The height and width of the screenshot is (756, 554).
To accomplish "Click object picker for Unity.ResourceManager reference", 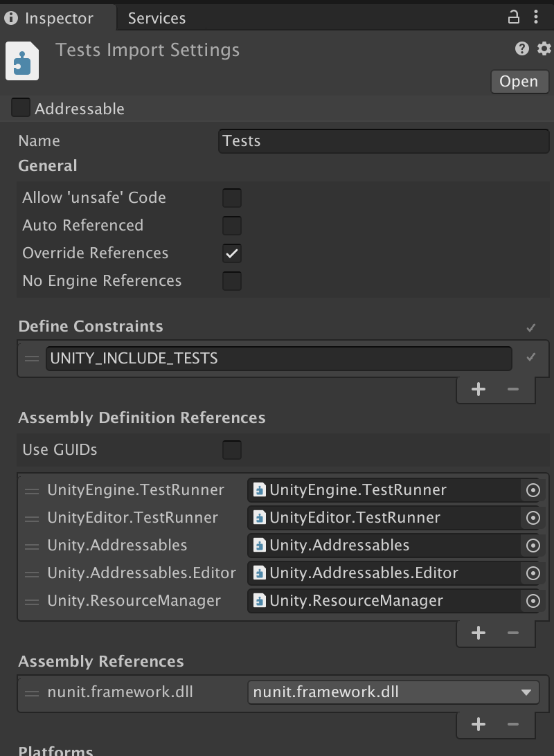I will [533, 601].
